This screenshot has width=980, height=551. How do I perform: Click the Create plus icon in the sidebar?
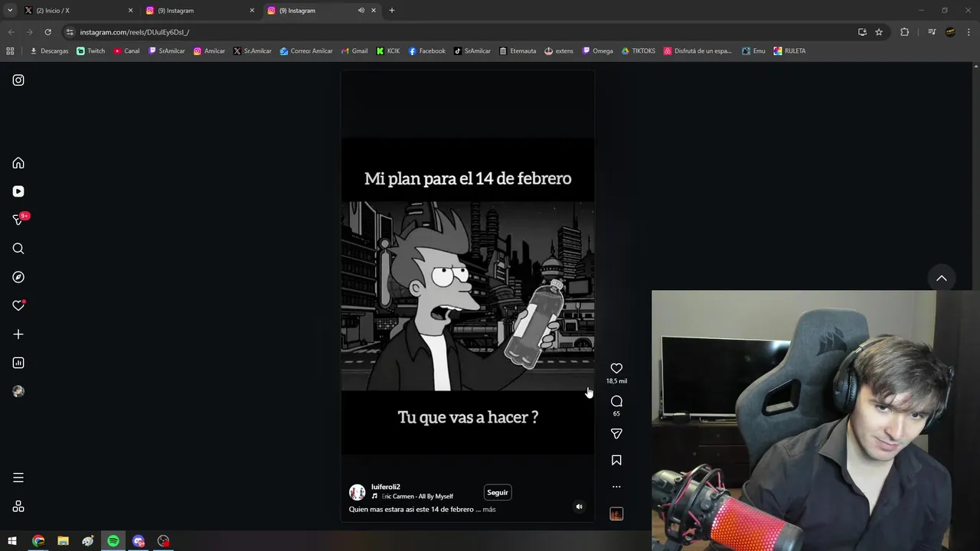tap(18, 334)
